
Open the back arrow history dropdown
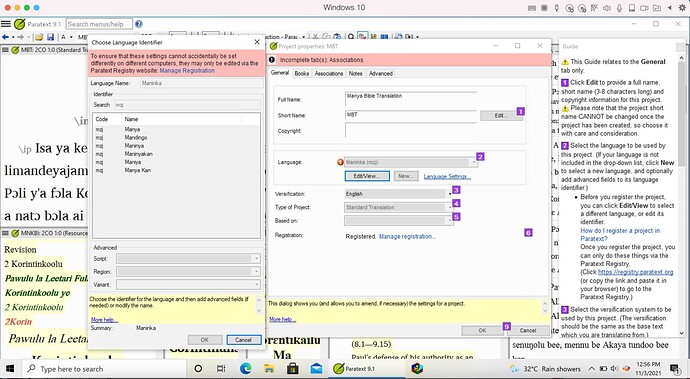(13, 37)
